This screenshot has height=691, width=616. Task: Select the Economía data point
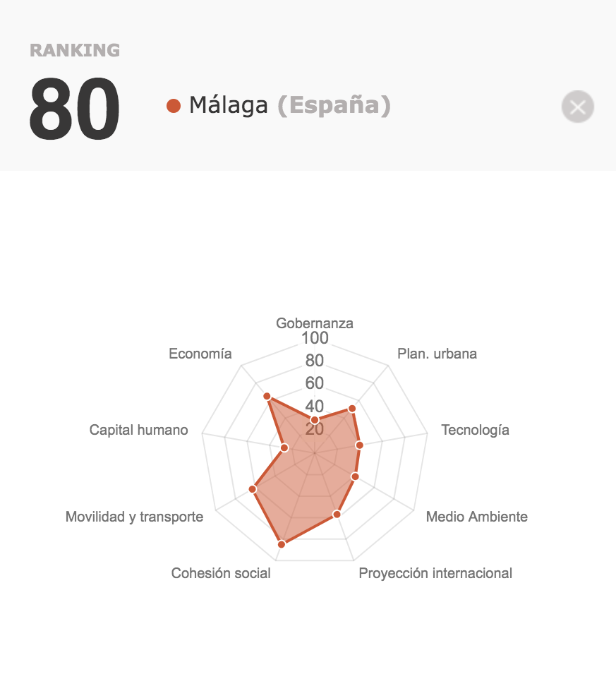pos(267,397)
